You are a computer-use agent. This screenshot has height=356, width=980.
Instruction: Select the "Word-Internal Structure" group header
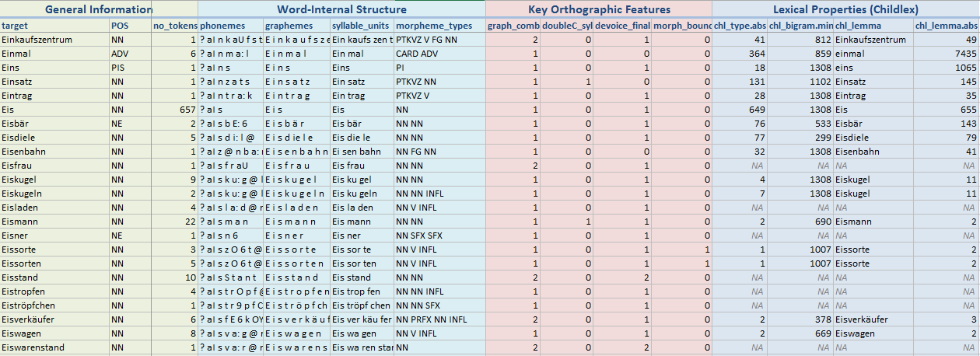click(341, 9)
